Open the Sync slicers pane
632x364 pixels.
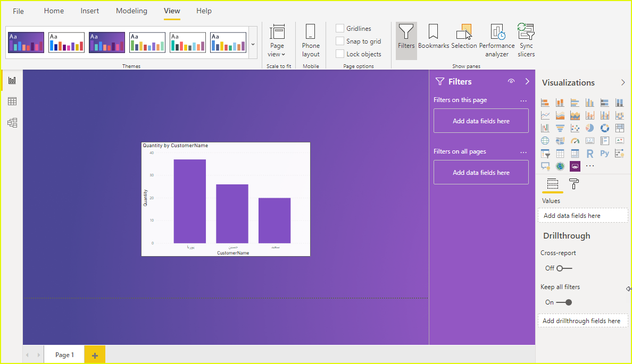click(526, 41)
